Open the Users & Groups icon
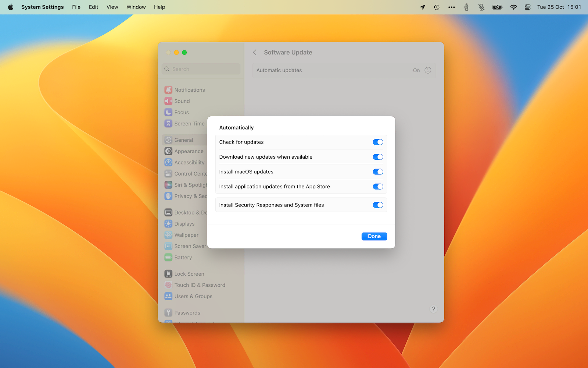Screen dimensions: 588x368 [168, 296]
